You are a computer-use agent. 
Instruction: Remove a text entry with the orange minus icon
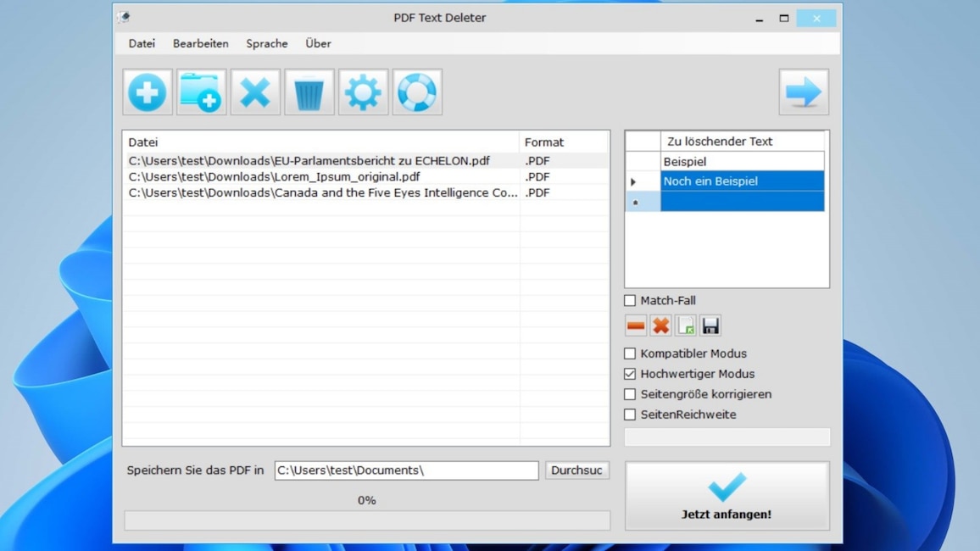click(x=635, y=325)
